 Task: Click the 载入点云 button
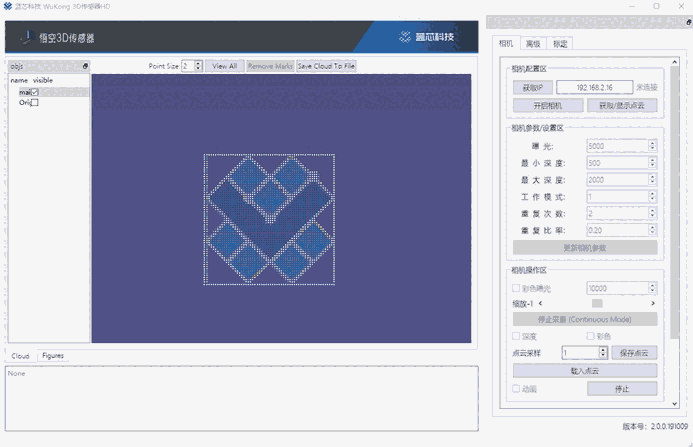(x=585, y=371)
